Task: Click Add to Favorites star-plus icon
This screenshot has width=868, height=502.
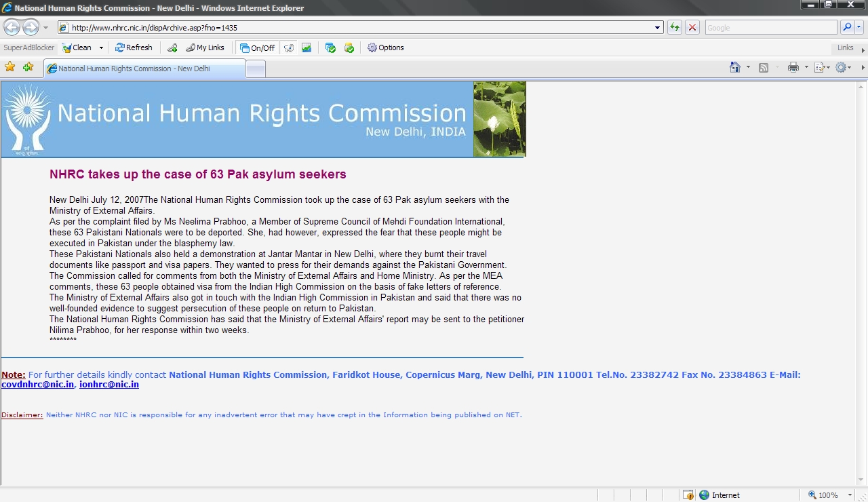Action: pos(28,67)
